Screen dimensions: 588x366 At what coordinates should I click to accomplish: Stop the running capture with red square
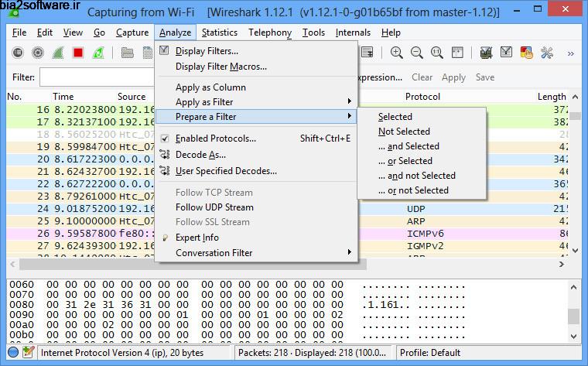[x=78, y=53]
